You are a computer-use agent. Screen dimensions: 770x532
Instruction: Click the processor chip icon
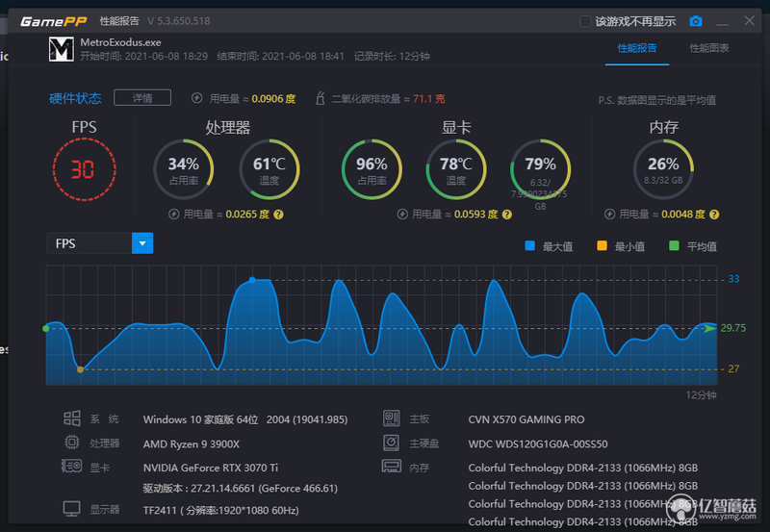(71, 443)
